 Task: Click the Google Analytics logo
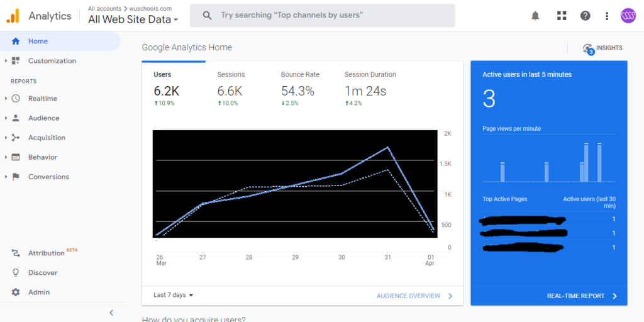[x=13, y=16]
